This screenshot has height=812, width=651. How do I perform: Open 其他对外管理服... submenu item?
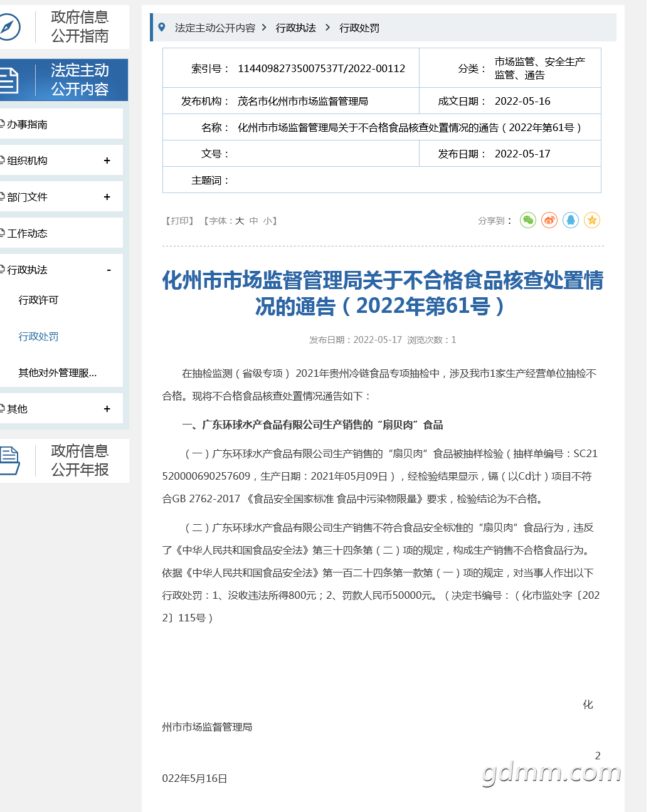point(58,372)
